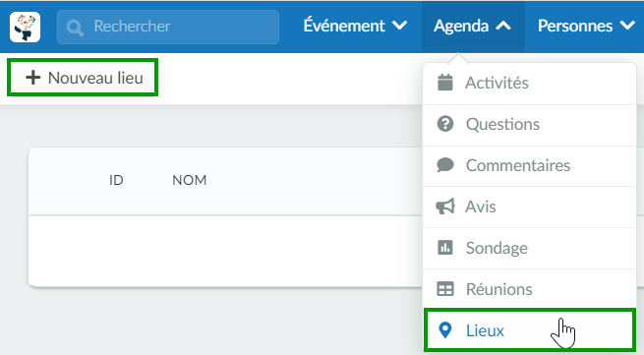Click the speech bubble icon beside Commentaires

click(445, 165)
